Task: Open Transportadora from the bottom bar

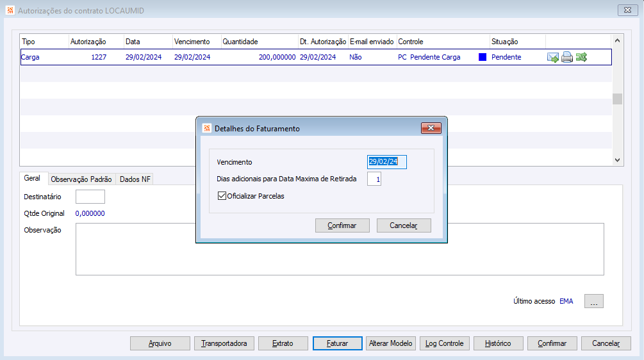Action: click(x=224, y=343)
